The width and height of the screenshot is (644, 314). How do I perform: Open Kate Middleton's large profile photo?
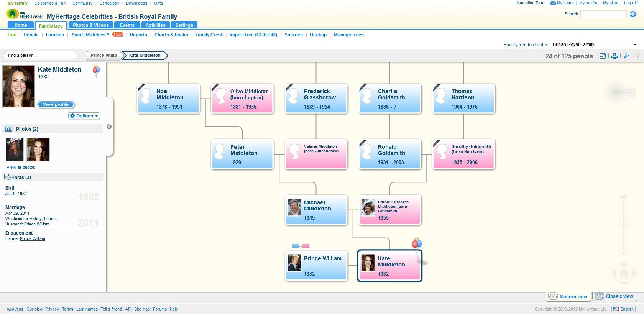pos(19,86)
